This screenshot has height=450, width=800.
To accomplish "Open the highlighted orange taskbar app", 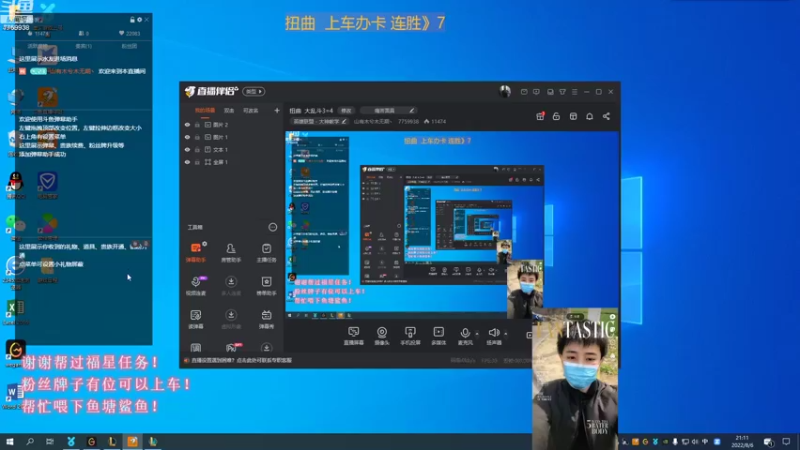I will pos(132,441).
